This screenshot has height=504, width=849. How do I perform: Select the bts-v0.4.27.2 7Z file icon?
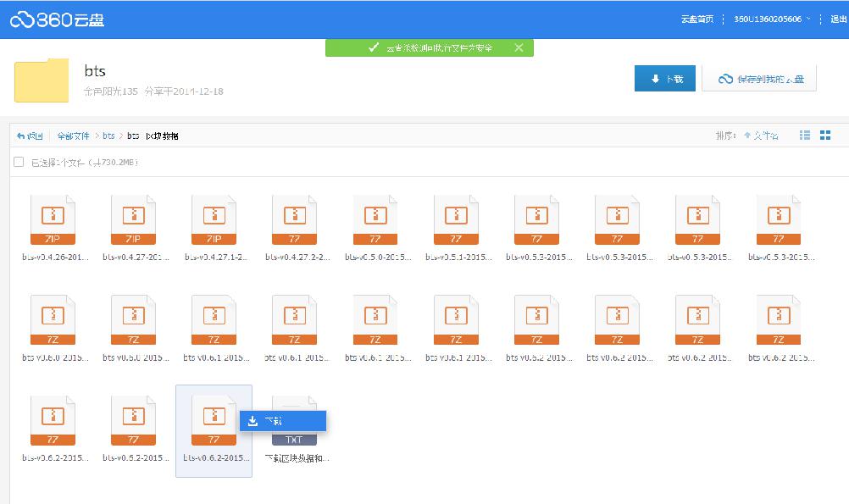pos(295,220)
